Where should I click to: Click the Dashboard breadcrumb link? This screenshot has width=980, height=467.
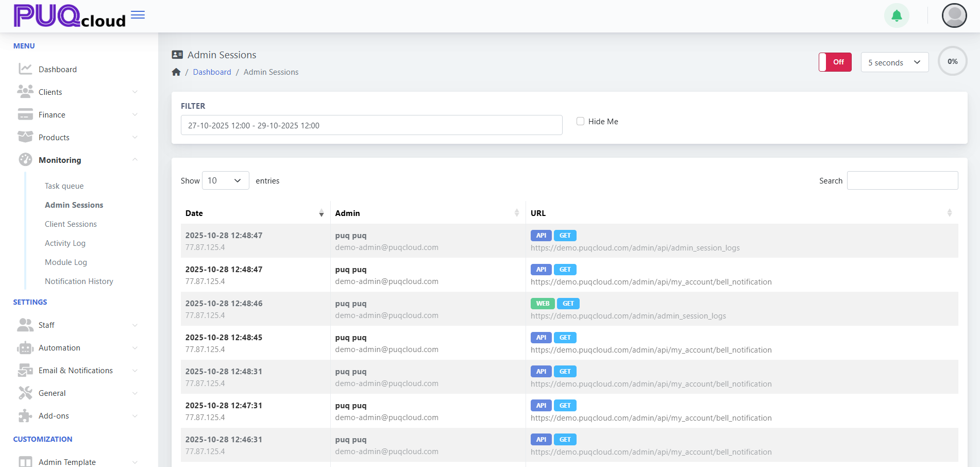(x=212, y=72)
